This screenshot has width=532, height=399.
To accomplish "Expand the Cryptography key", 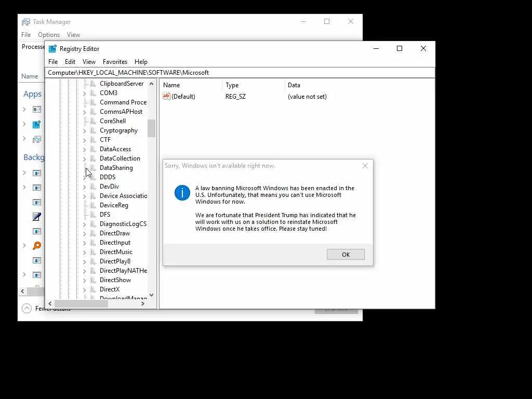I will 85,130.
